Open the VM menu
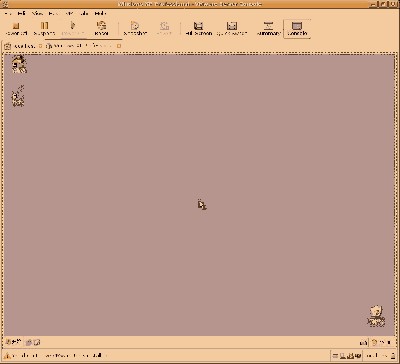Image resolution: width=400 pixels, height=364 pixels. 69,14
